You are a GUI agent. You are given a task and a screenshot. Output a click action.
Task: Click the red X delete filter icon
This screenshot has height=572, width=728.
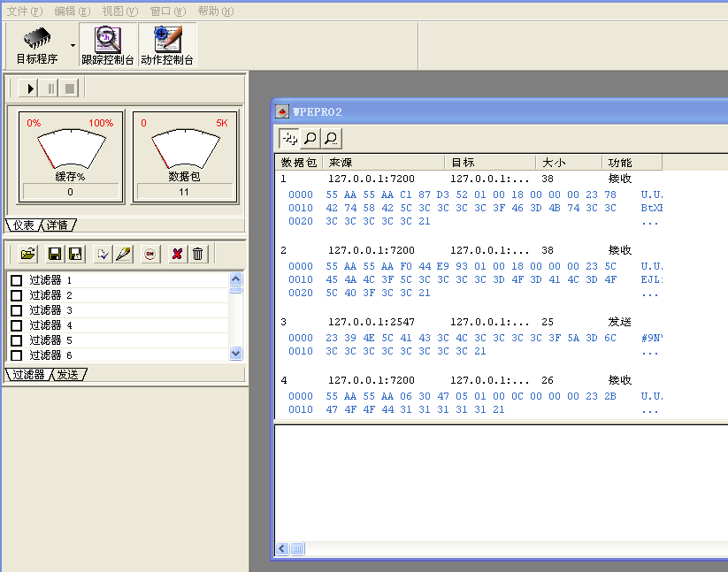pyautogui.click(x=177, y=254)
